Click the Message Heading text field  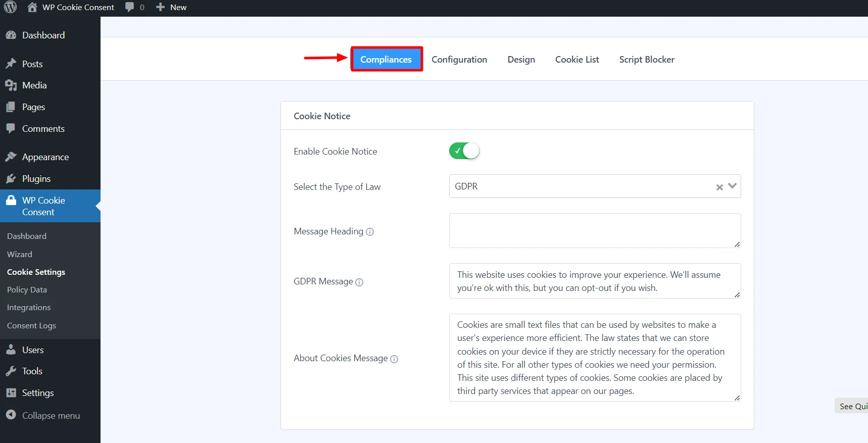tap(594, 230)
